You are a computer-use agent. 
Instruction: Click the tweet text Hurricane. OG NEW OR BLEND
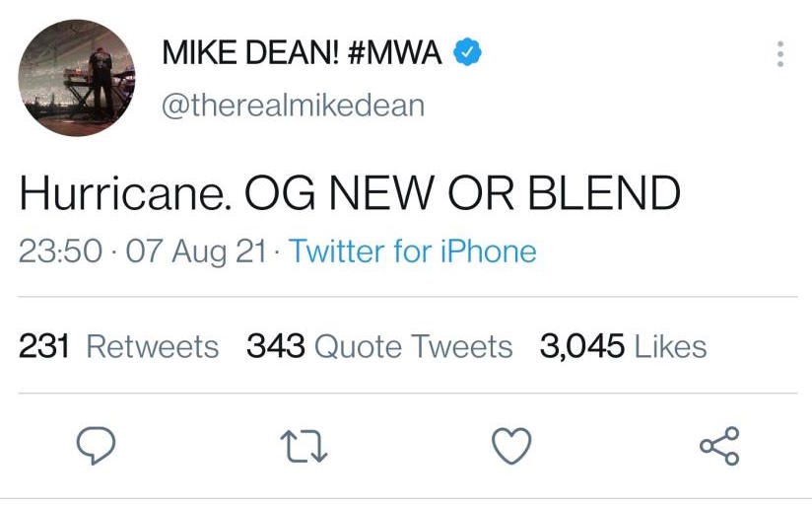click(350, 194)
